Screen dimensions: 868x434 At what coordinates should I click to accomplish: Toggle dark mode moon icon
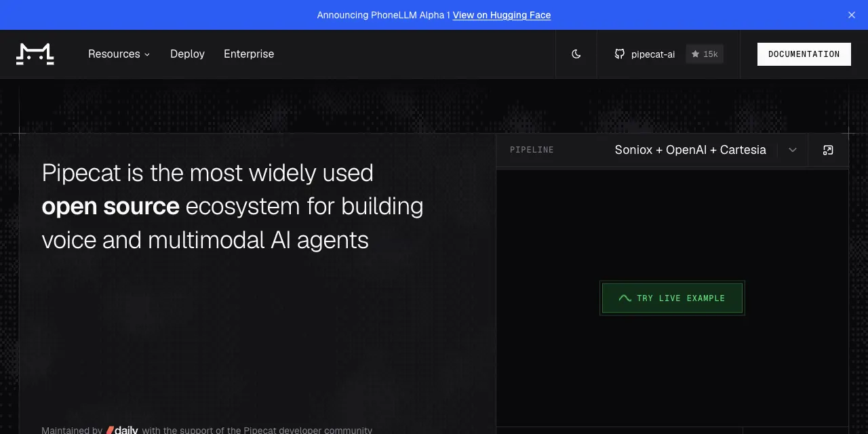[x=576, y=54]
